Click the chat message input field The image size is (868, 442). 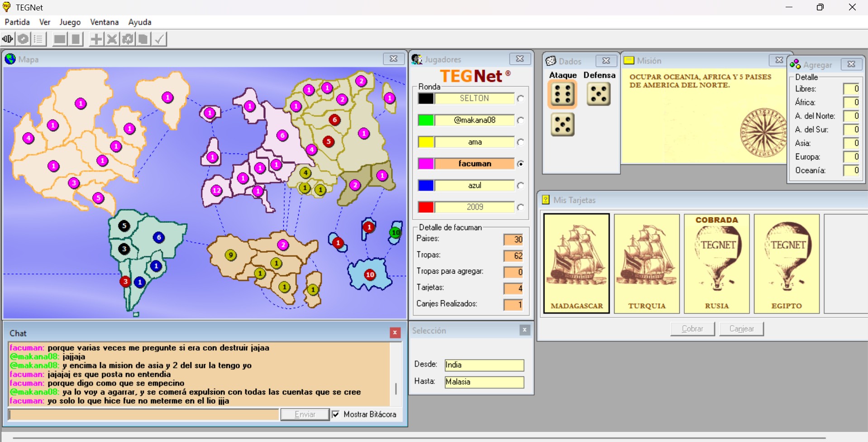pyautogui.click(x=143, y=414)
